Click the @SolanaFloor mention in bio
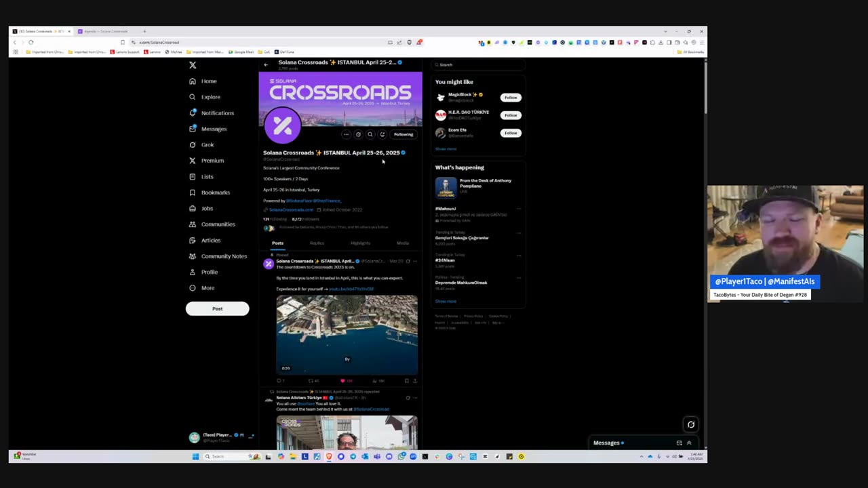The width and height of the screenshot is (868, 488). pos(298,201)
